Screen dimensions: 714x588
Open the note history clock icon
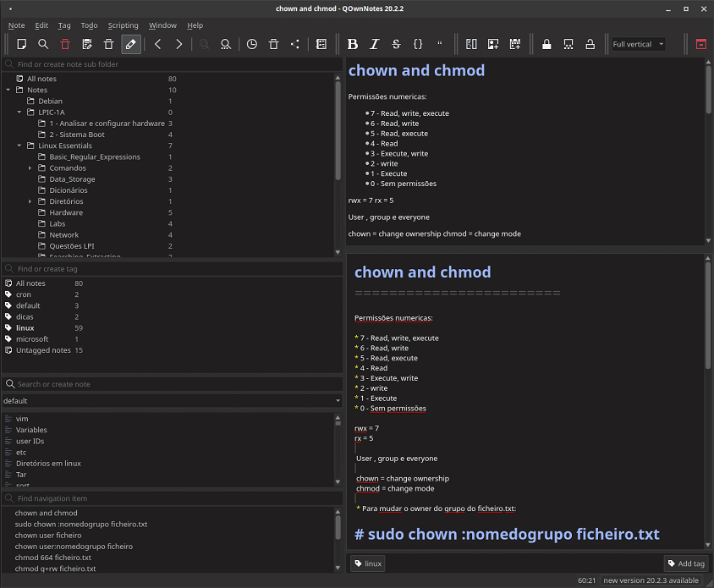pyautogui.click(x=251, y=44)
